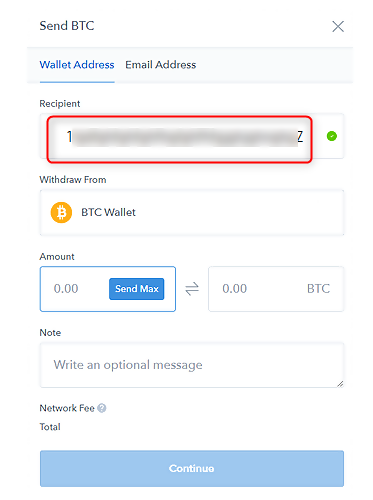Viewport: 373px width, 500px height.
Task: Click the optional message note box
Action: pyautogui.click(x=192, y=365)
